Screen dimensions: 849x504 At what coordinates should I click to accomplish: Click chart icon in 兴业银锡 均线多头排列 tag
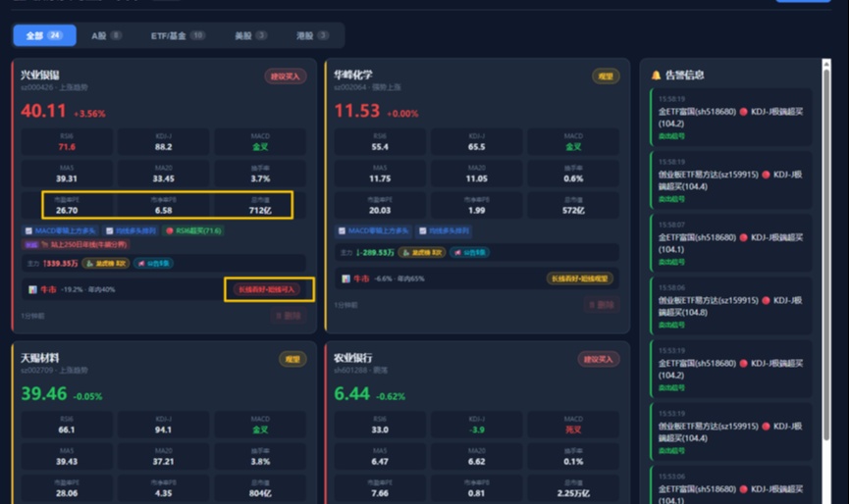click(x=109, y=230)
